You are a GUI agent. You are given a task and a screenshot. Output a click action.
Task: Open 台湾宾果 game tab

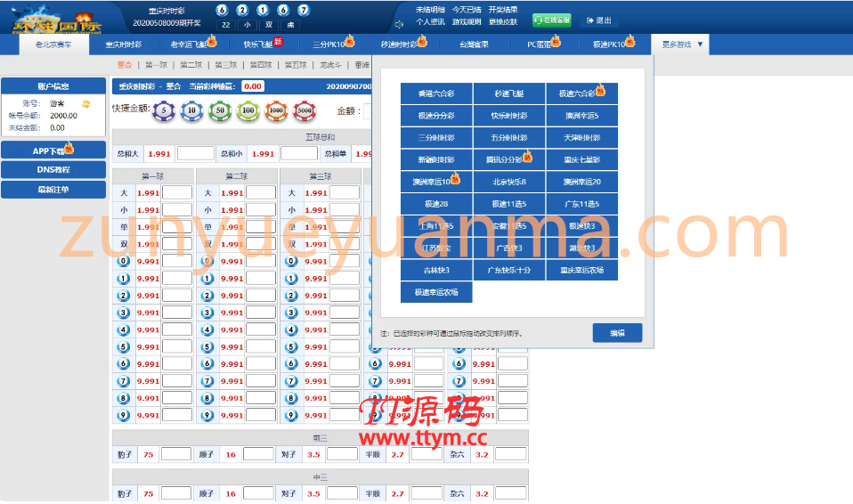[x=474, y=45]
